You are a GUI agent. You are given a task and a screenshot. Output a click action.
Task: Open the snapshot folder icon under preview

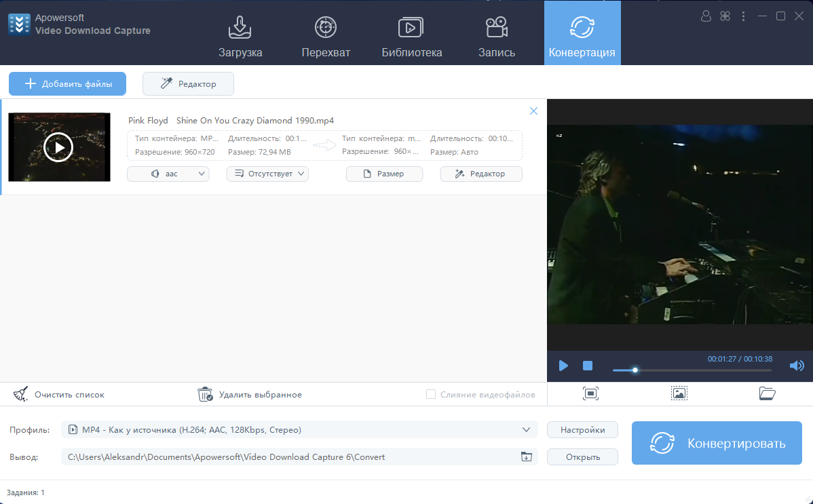(767, 393)
